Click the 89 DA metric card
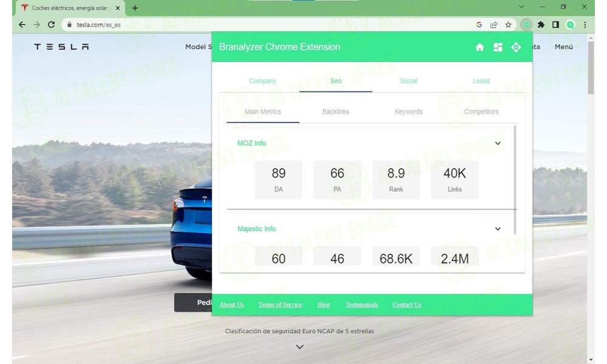 tap(279, 180)
